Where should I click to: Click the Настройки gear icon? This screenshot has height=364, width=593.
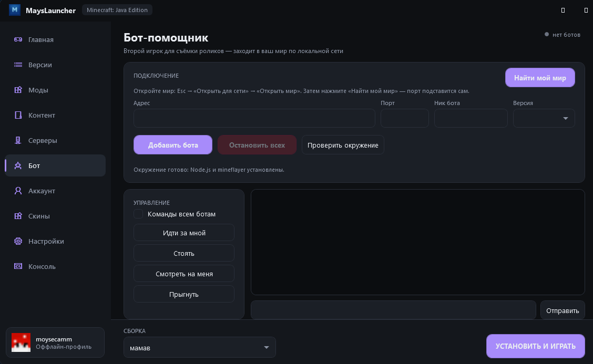[18, 241]
